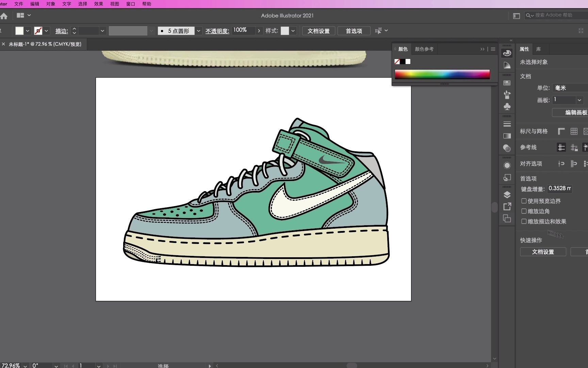
Task: Open the 编辑 menu
Action: pyautogui.click(x=35, y=4)
